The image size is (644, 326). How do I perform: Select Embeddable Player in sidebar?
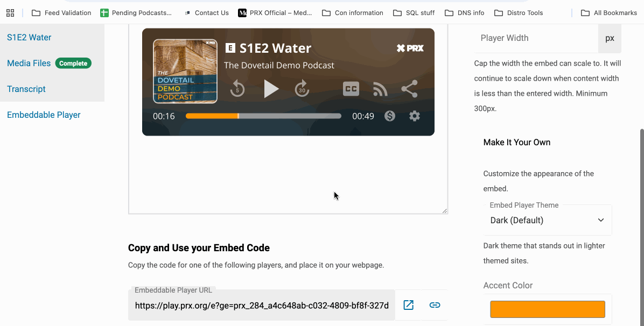(x=44, y=115)
